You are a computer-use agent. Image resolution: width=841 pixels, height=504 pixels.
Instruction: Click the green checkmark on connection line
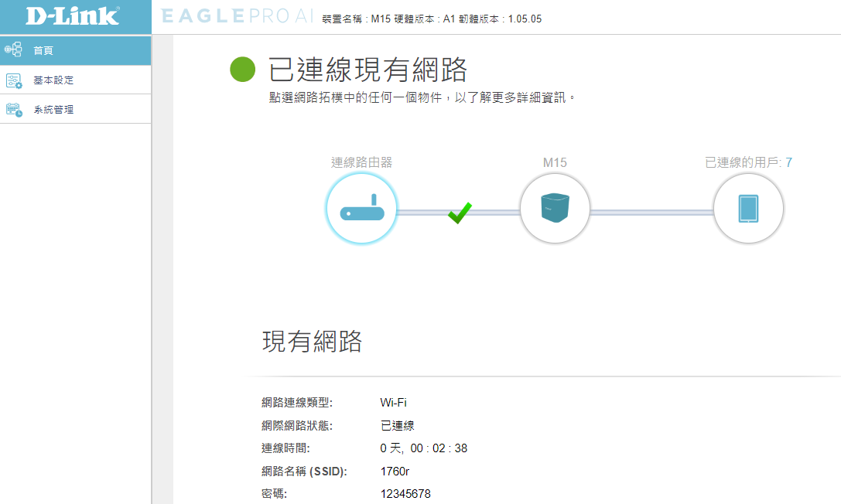(459, 213)
